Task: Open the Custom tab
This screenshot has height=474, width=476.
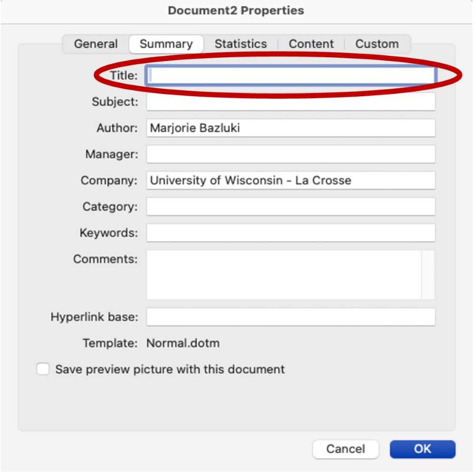Action: (x=377, y=44)
